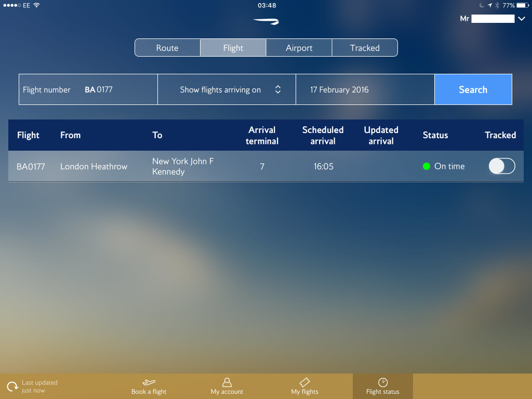Image resolution: width=532 pixels, height=399 pixels.
Task: Switch to the Tracked flights tab
Action: pyautogui.click(x=365, y=48)
